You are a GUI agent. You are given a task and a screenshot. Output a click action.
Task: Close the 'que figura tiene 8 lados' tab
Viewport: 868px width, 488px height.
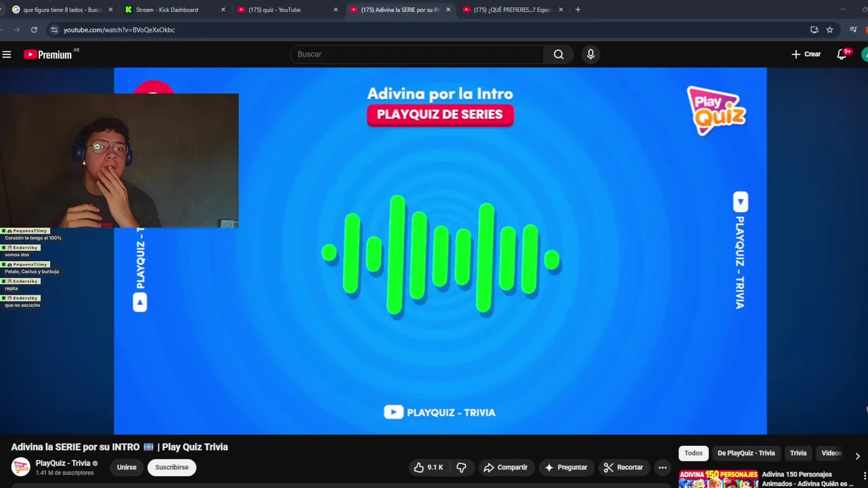pyautogui.click(x=111, y=9)
